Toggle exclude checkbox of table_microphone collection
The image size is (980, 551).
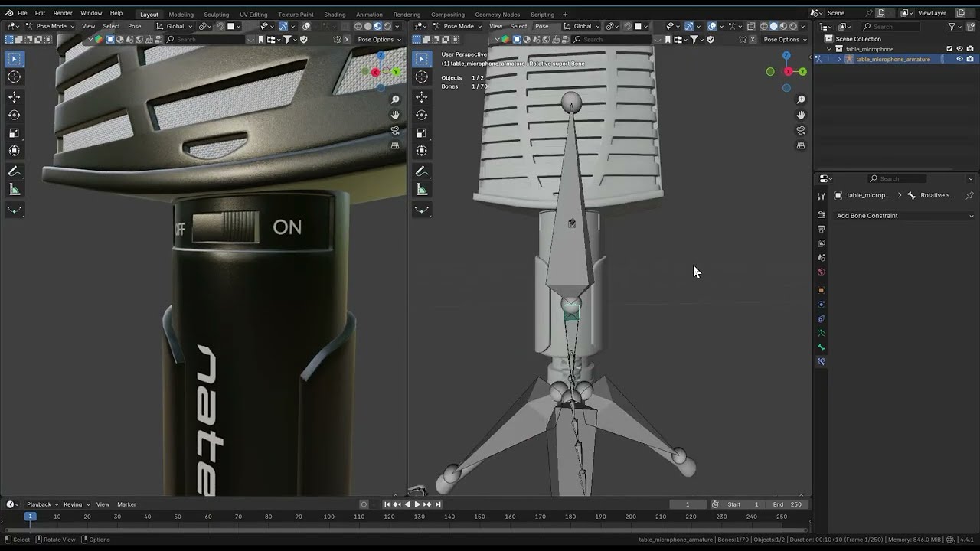[x=949, y=49]
